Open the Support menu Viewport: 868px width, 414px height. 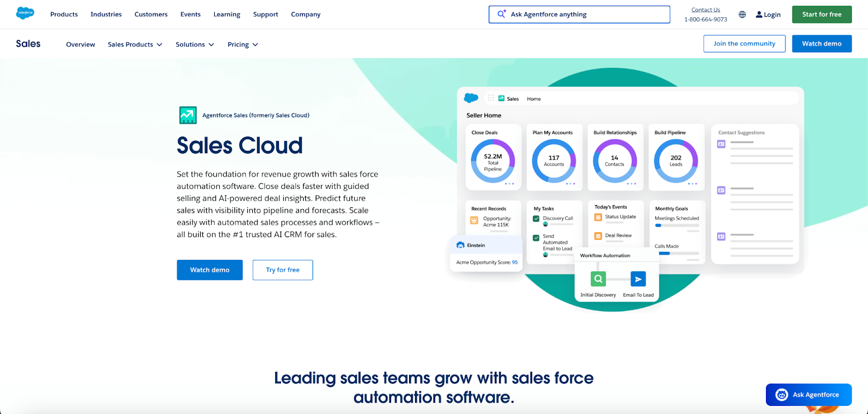[x=265, y=15]
